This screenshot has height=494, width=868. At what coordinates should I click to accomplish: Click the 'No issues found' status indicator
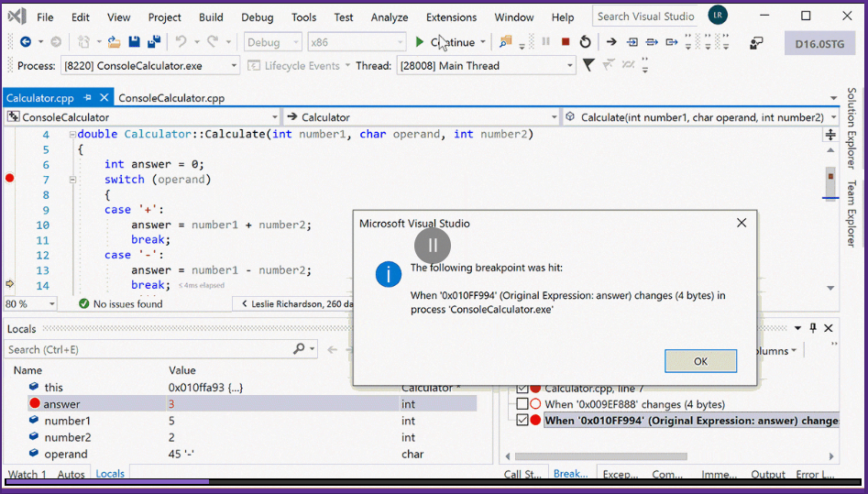(121, 303)
